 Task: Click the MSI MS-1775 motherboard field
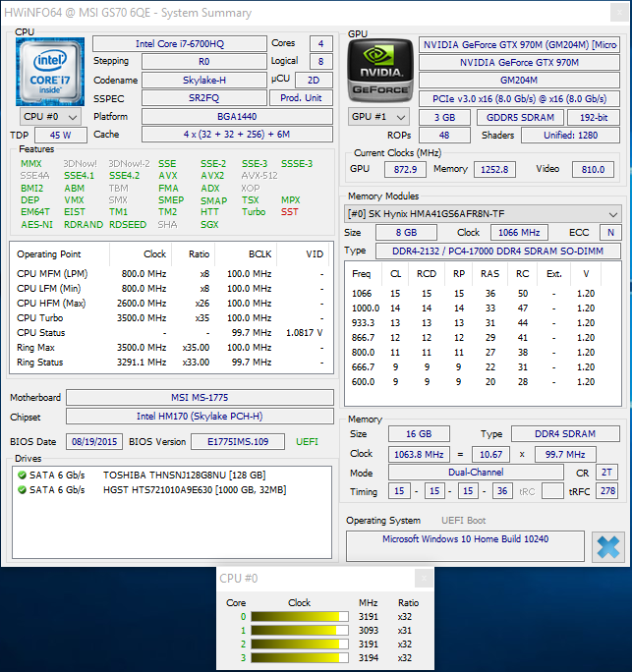tap(200, 397)
